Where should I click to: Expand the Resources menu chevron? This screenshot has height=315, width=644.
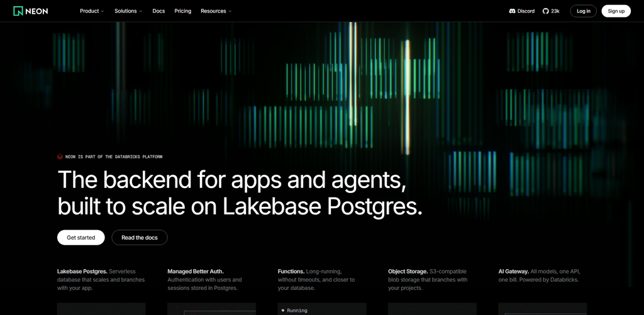(230, 11)
